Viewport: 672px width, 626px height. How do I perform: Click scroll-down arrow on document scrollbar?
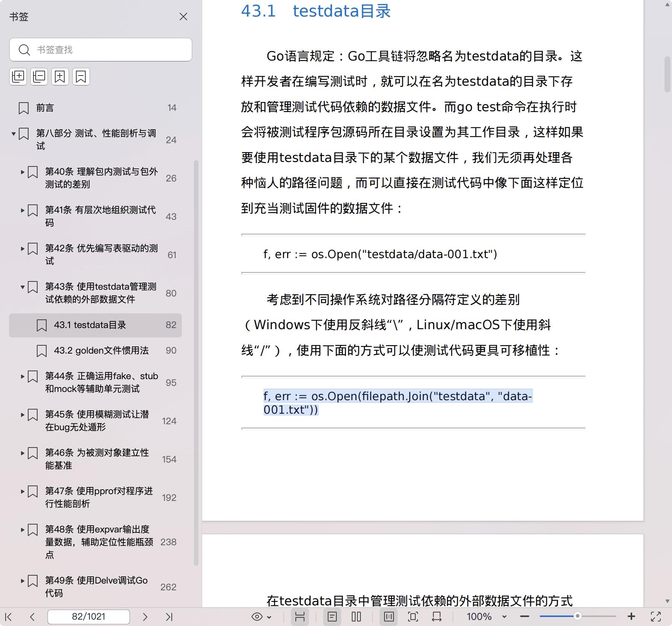pyautogui.click(x=667, y=602)
